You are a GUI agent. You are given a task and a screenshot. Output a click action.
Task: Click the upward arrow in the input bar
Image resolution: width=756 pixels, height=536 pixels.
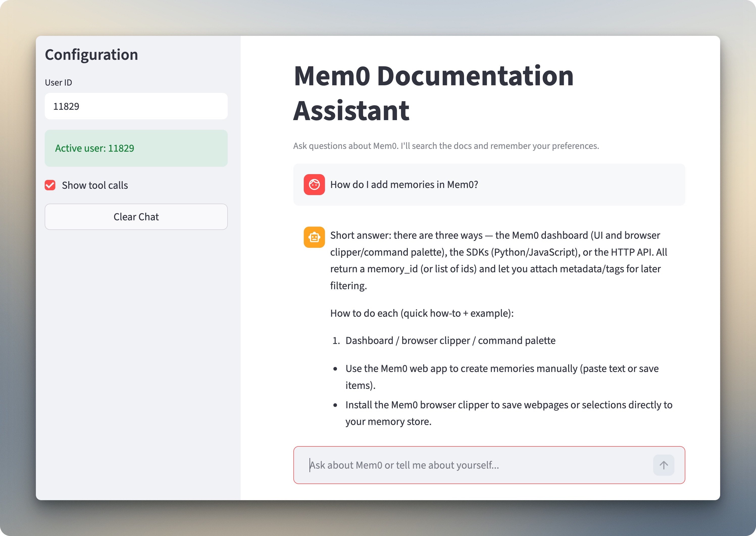pos(664,465)
